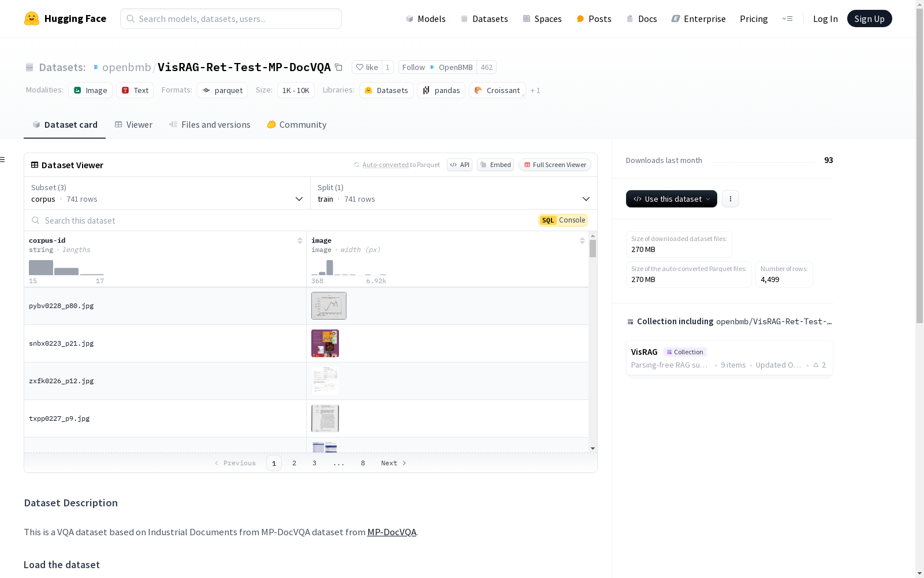
Task: Switch to the Viewer tab
Action: click(x=133, y=125)
